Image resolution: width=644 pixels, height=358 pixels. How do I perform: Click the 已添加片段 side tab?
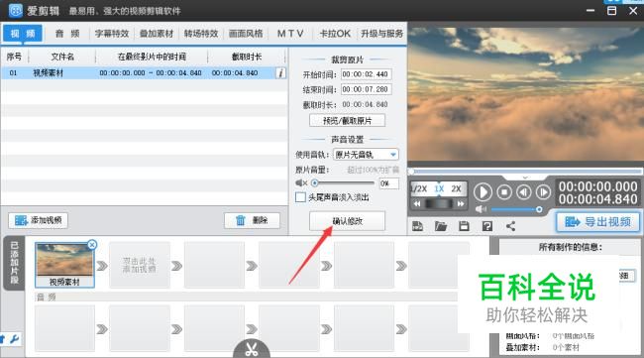(x=14, y=264)
